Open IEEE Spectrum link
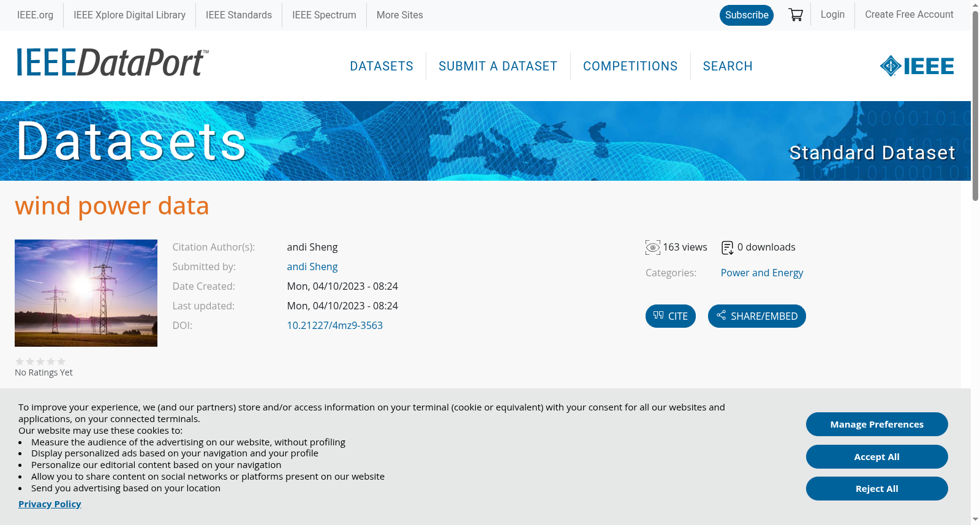Screen dimensions: 980x525 pos(324,15)
